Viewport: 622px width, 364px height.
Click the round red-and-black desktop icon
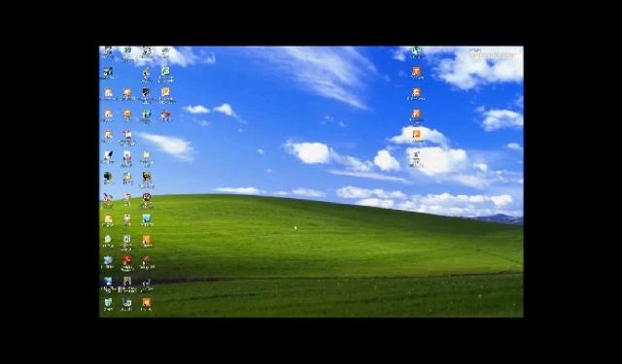pyautogui.click(x=147, y=197)
